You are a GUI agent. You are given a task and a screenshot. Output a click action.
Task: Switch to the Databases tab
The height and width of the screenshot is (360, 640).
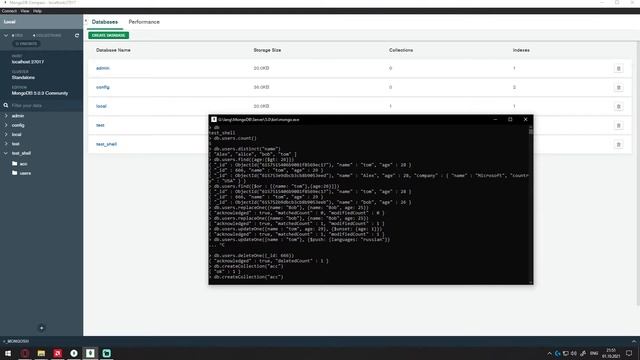point(104,22)
